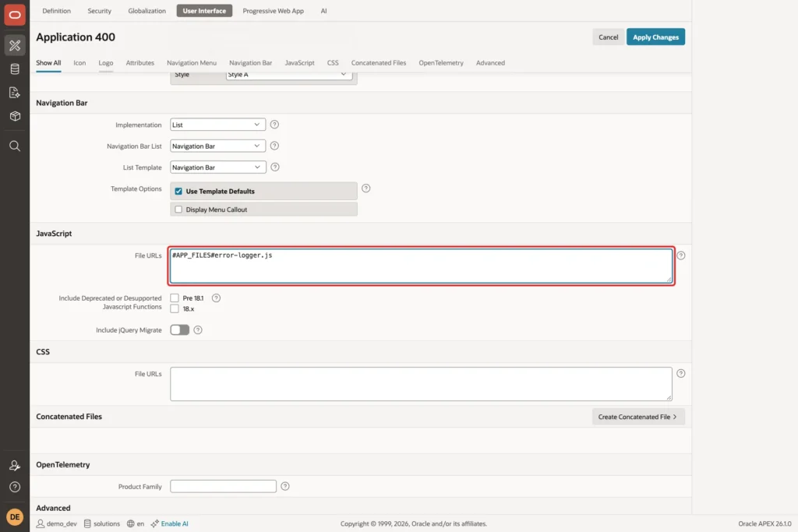Open the DE account avatar menu
The height and width of the screenshot is (532, 798).
tap(15, 517)
